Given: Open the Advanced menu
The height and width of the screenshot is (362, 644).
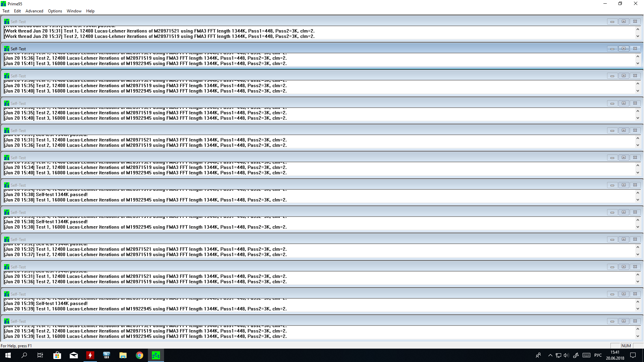Looking at the screenshot, I should pos(34,11).
